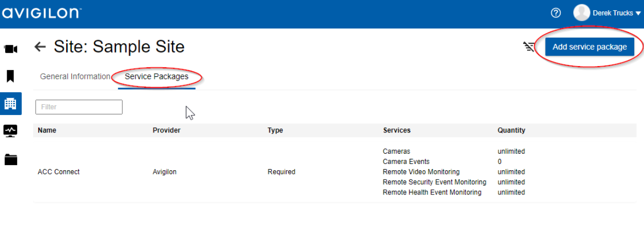The image size is (644, 229).
Task: Select the Service Packages tab
Action: (x=157, y=76)
